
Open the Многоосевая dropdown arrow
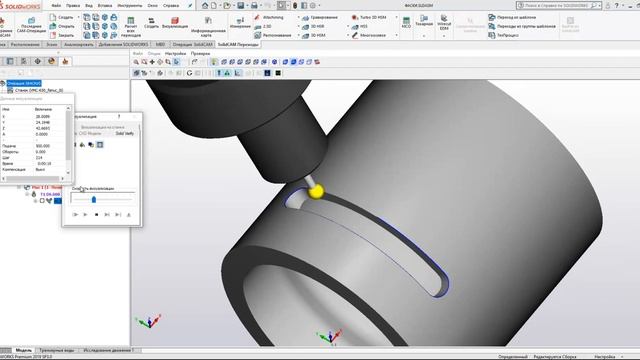pos(396,35)
